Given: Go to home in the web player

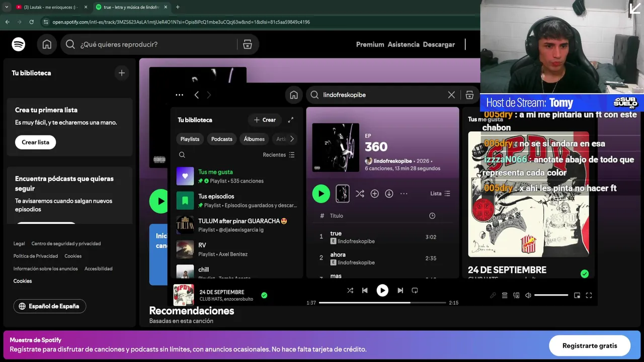Looking at the screenshot, I should point(47,44).
